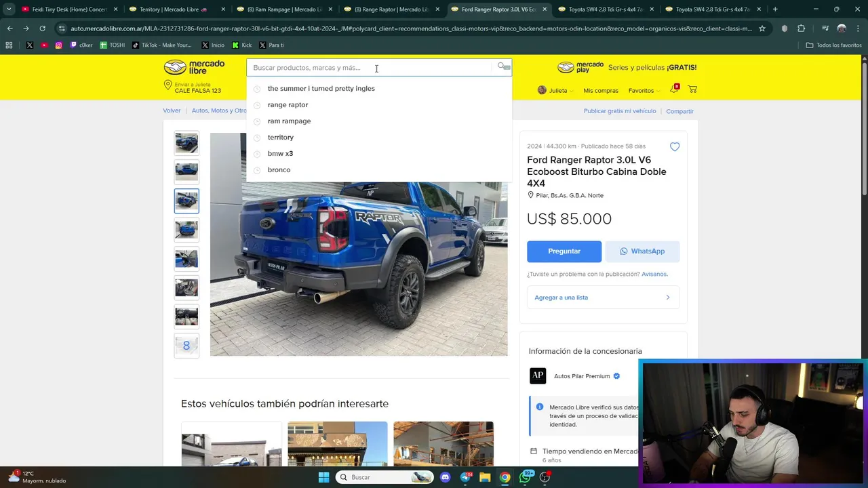
Task: Open the Windows Start menu
Action: tap(323, 477)
